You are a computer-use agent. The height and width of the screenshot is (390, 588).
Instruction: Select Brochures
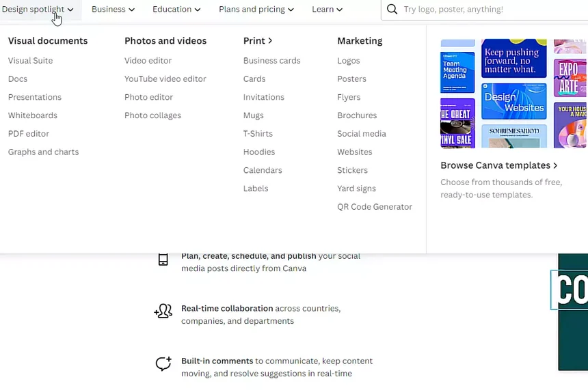(x=357, y=115)
